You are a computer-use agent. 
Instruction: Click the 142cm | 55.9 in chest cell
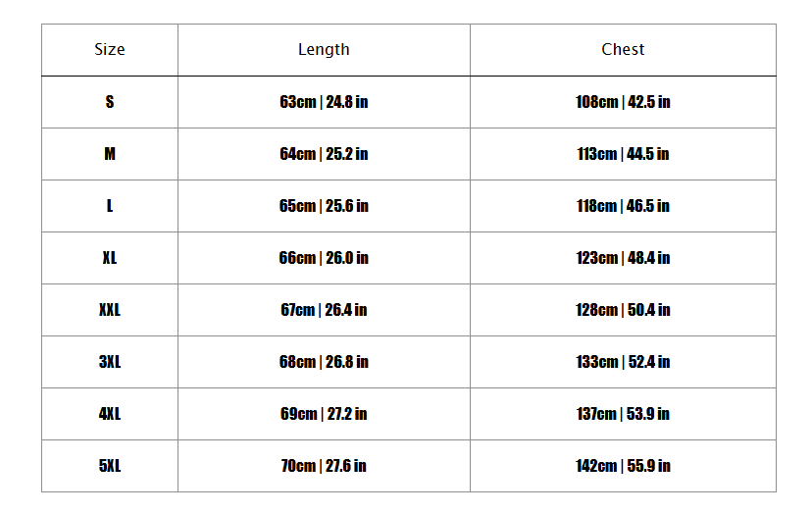(623, 466)
